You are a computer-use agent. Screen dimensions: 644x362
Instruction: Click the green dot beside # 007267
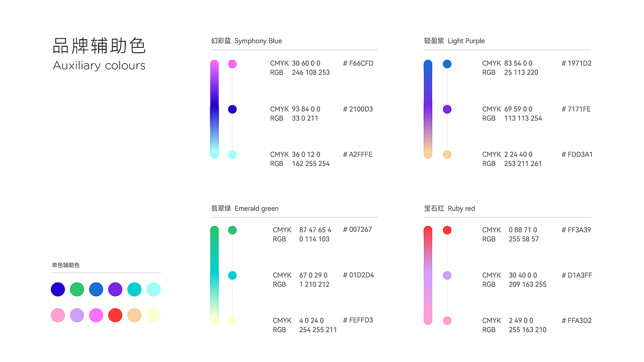232,230
